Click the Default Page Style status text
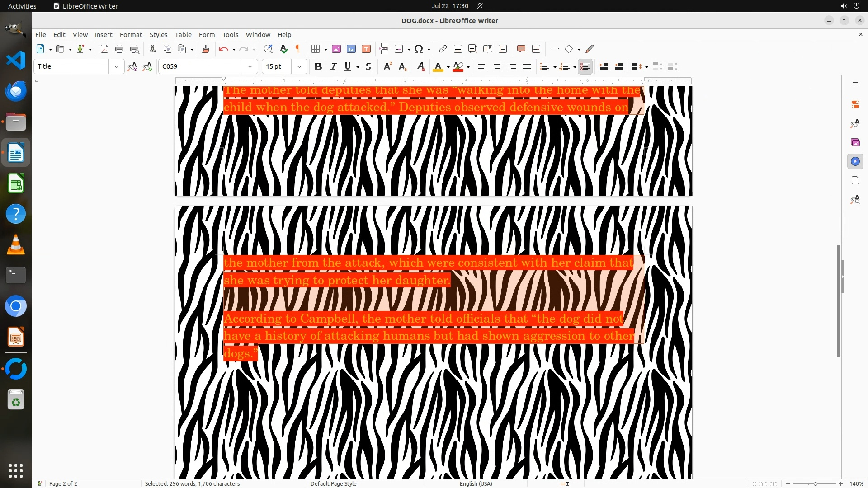Viewport: 868px width, 488px height. 333,483
